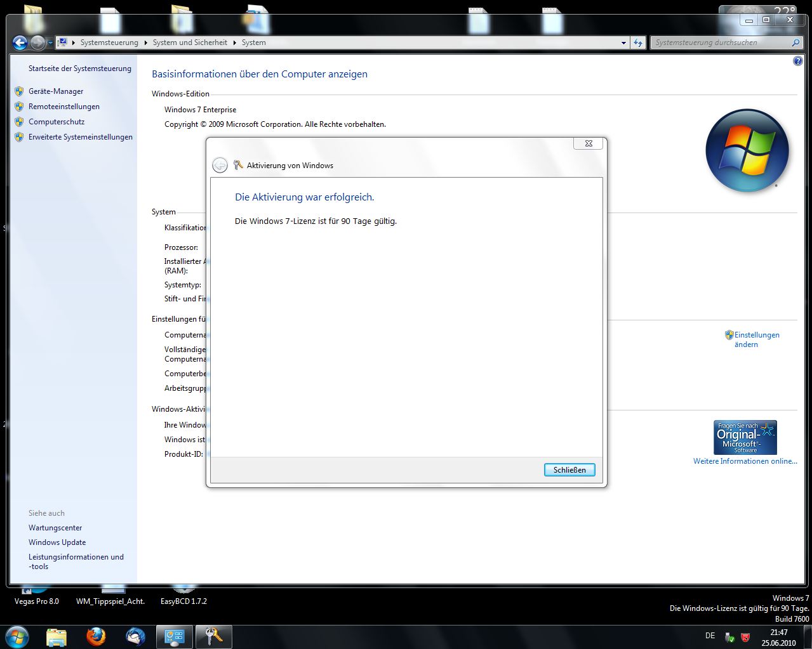Click the Systemtyp label

183,285
